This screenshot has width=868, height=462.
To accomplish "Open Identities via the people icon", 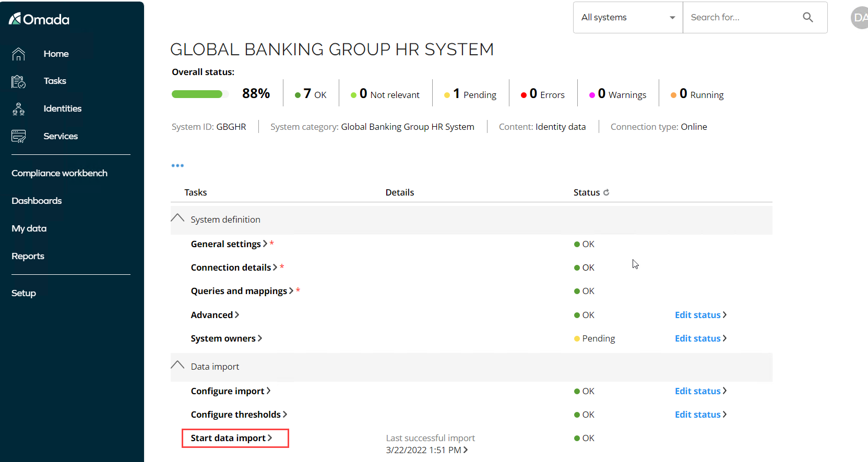I will point(18,109).
